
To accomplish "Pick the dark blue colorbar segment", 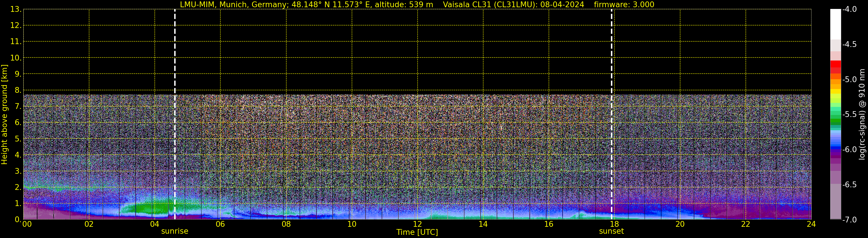I will pos(835,147).
